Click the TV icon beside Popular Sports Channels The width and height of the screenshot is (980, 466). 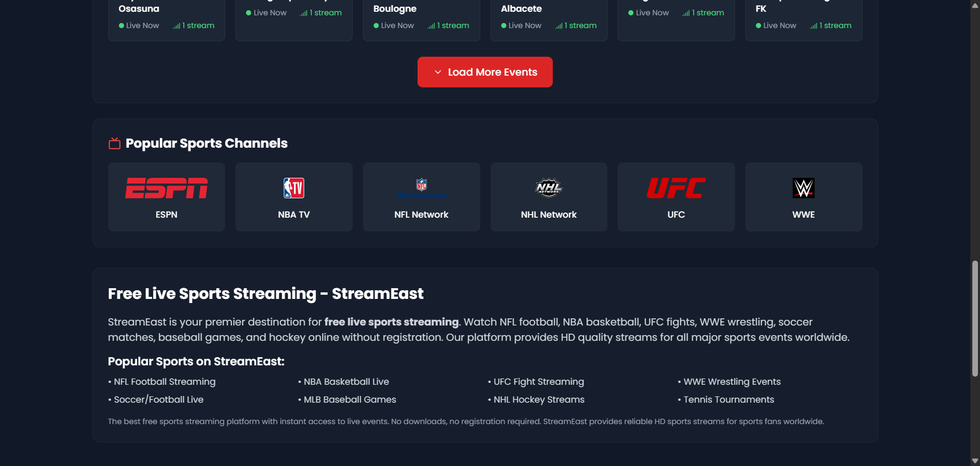coord(114,143)
